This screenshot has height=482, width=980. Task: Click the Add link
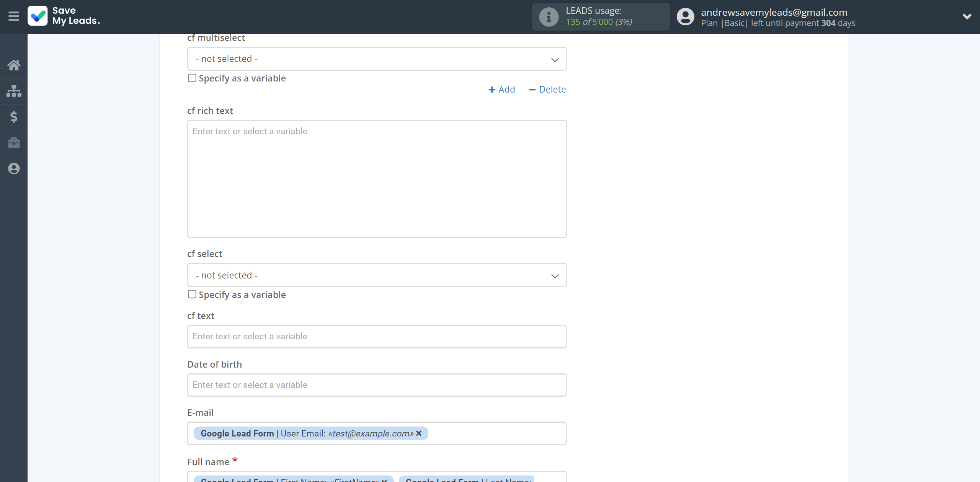click(x=501, y=90)
